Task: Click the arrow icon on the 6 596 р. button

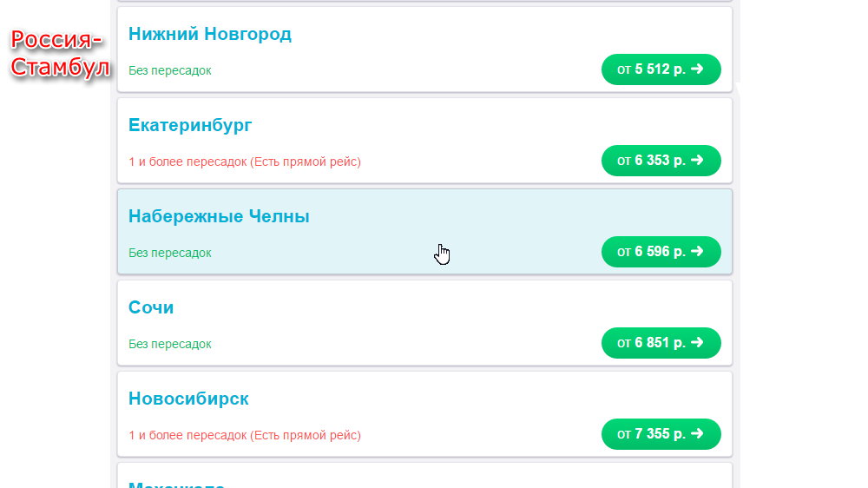Action: tap(697, 251)
